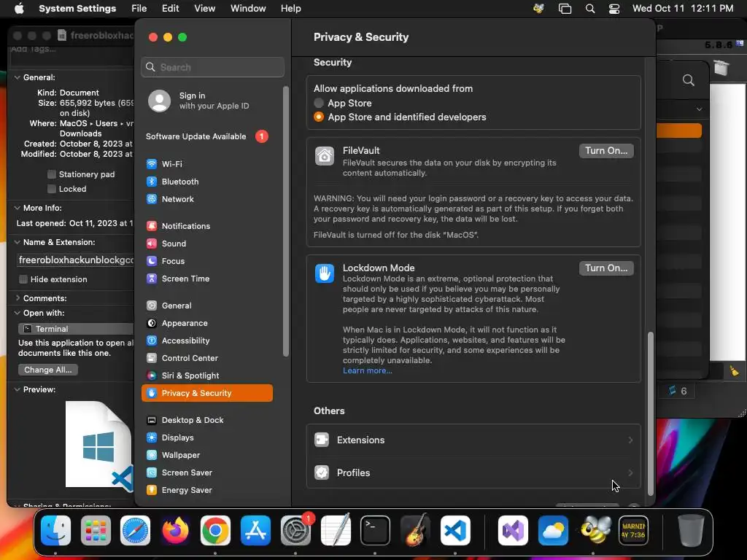Open the Window menu
Viewport: 747px width, 560px height.
click(x=248, y=9)
